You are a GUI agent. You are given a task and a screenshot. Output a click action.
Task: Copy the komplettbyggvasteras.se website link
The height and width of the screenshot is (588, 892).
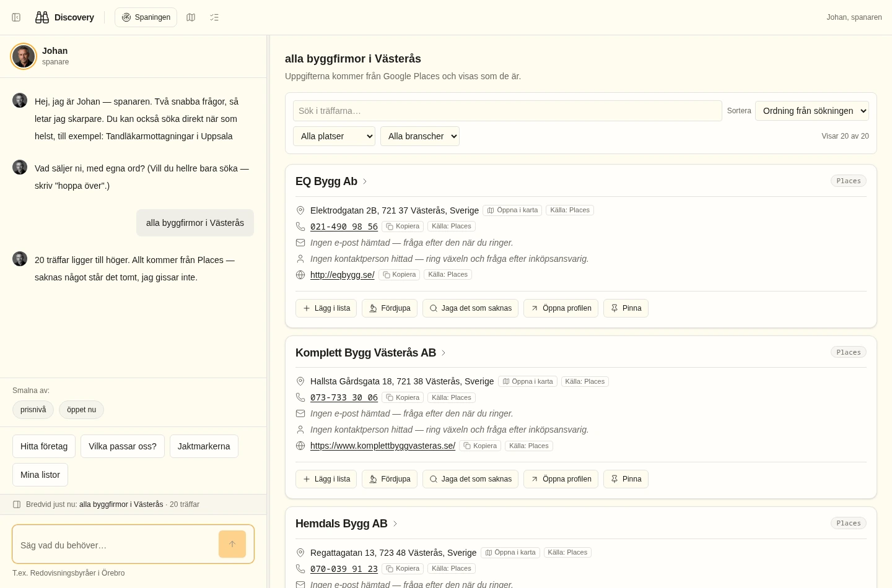point(480,446)
